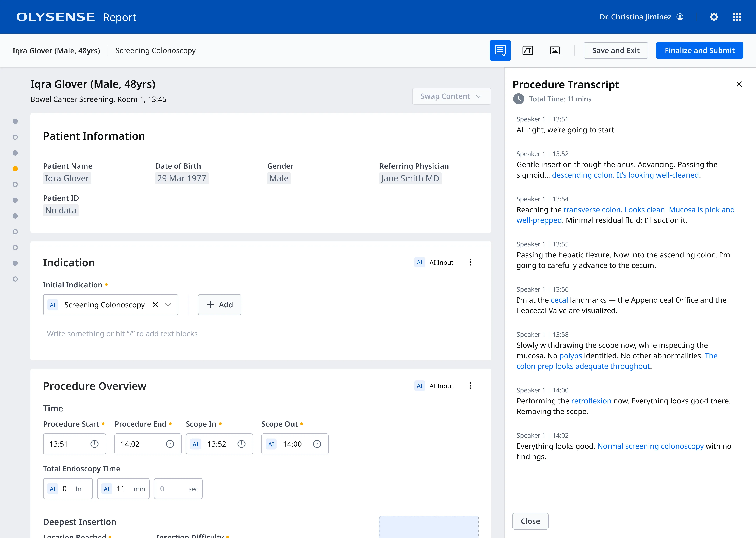Open Indication section three-dot menu
Image resolution: width=756 pixels, height=538 pixels.
(470, 262)
